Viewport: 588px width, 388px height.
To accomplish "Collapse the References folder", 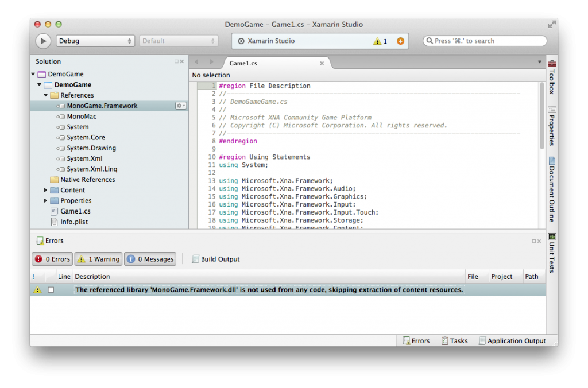I will pyautogui.click(x=46, y=95).
